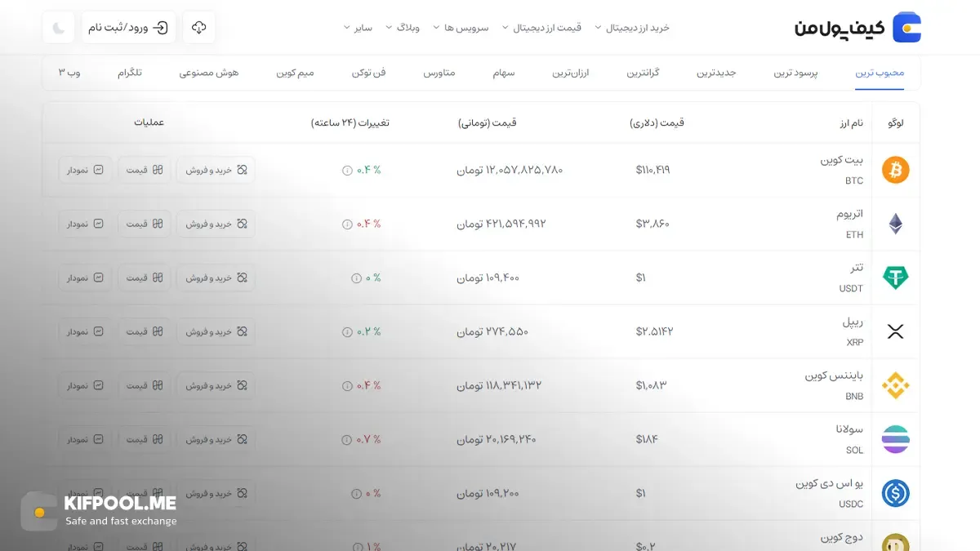Click the info icon beside Solana change

tap(347, 440)
